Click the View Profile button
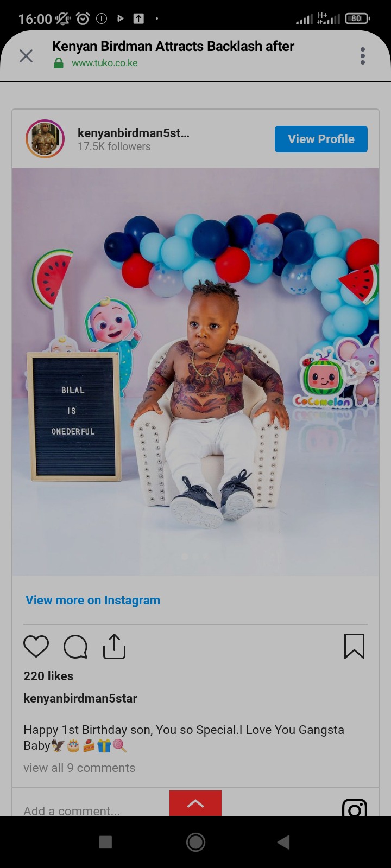Image resolution: width=391 pixels, height=868 pixels. click(x=321, y=139)
